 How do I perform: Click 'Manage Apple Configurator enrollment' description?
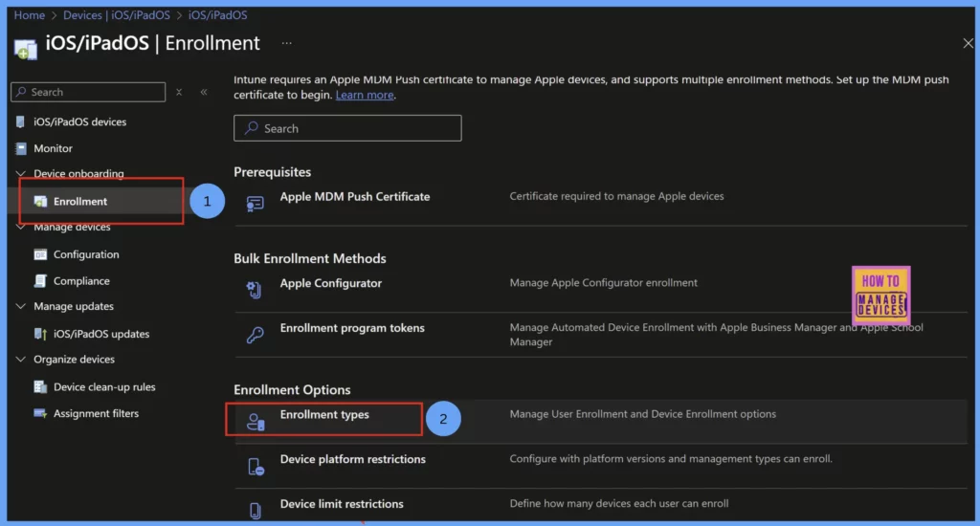(x=603, y=283)
